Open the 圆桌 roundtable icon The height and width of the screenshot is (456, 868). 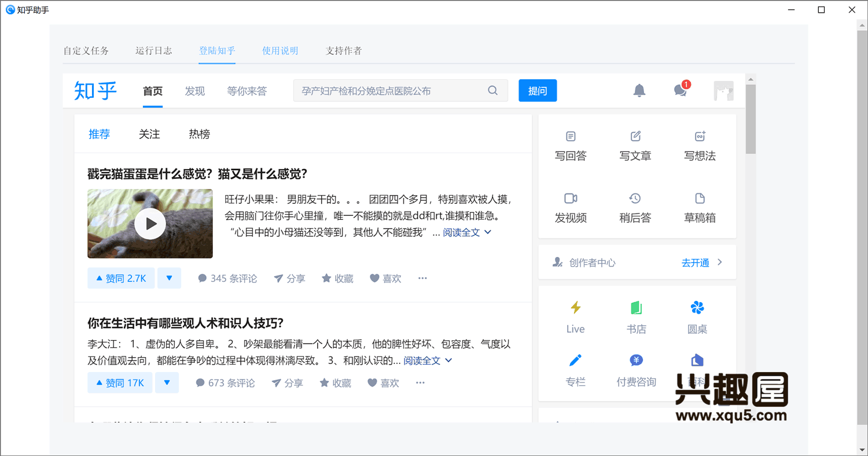tap(697, 307)
